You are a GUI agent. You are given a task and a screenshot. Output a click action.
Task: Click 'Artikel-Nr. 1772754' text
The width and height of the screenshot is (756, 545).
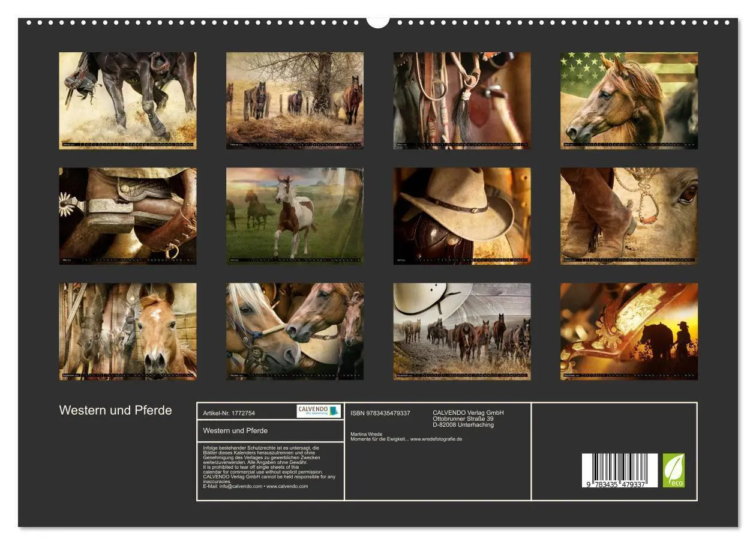(229, 413)
